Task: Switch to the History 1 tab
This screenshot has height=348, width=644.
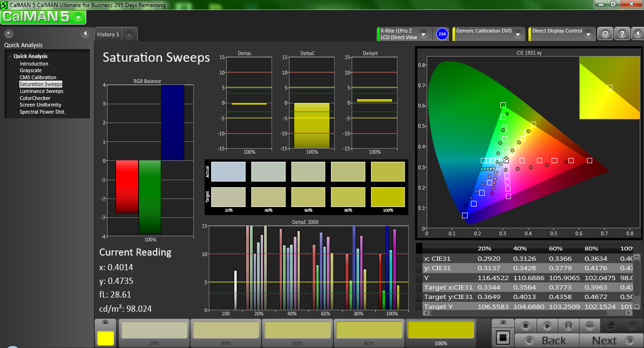Action: point(108,34)
